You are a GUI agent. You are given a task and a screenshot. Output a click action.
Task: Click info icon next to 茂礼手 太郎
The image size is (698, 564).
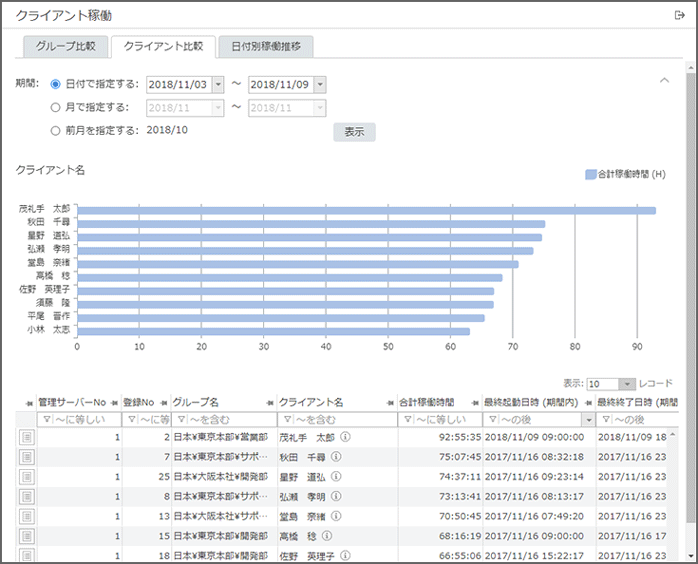[x=345, y=437]
